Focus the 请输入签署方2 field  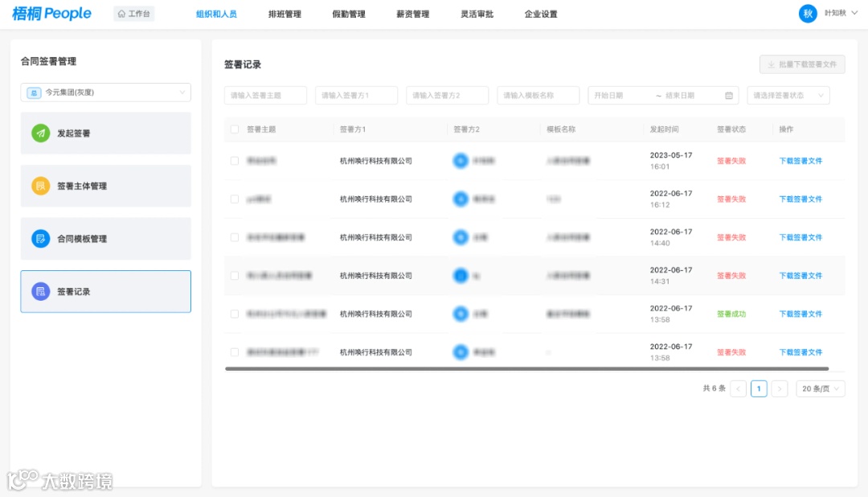447,96
